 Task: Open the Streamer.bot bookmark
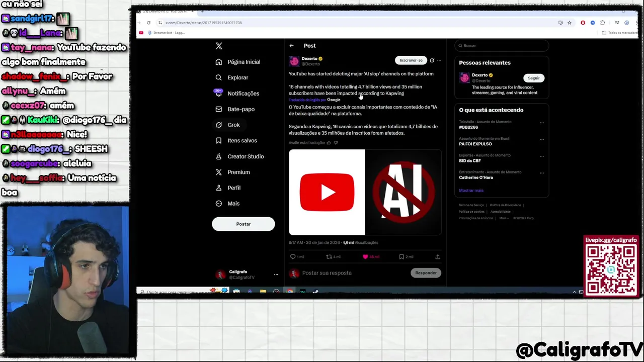point(167,33)
